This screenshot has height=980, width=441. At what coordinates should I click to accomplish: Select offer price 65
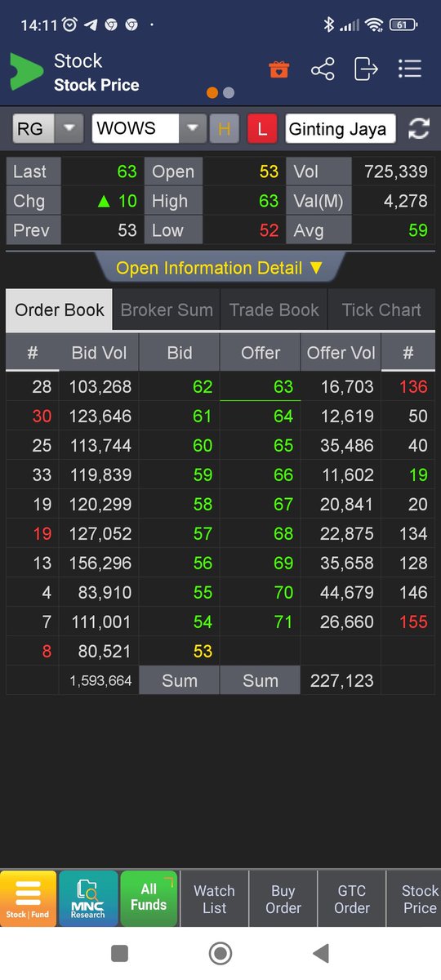coord(283,445)
